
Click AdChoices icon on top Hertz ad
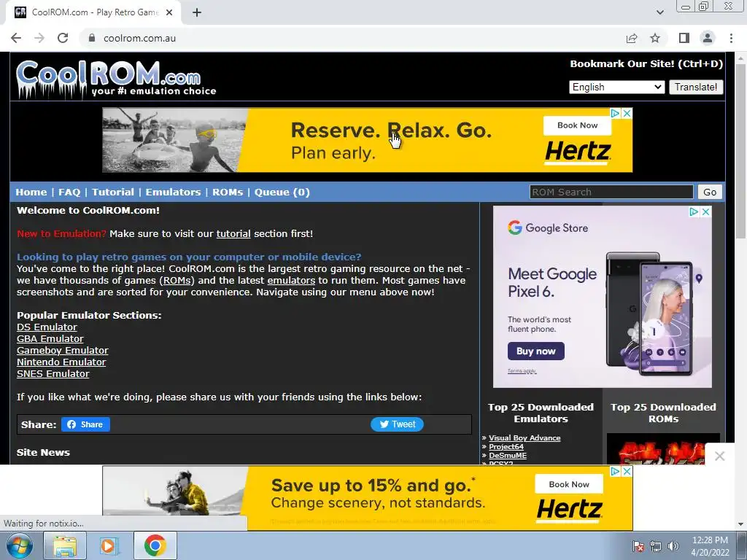click(x=616, y=113)
